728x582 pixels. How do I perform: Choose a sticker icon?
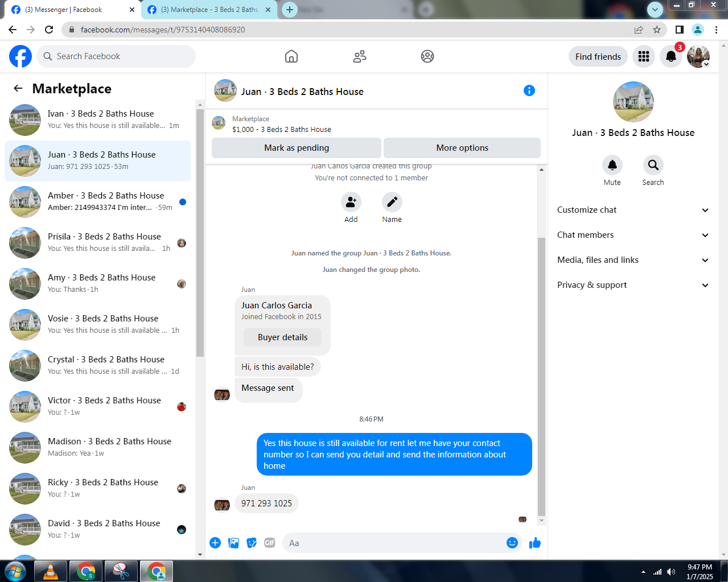(x=252, y=543)
